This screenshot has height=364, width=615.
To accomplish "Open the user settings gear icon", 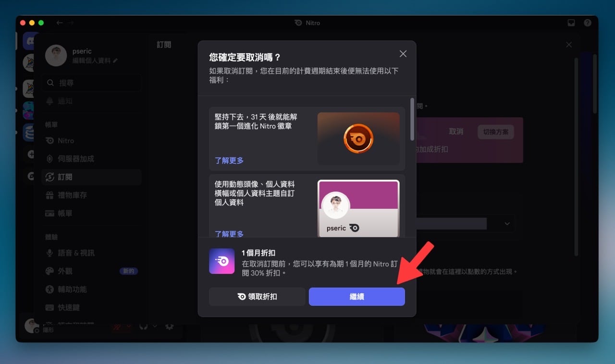I will coord(169,327).
